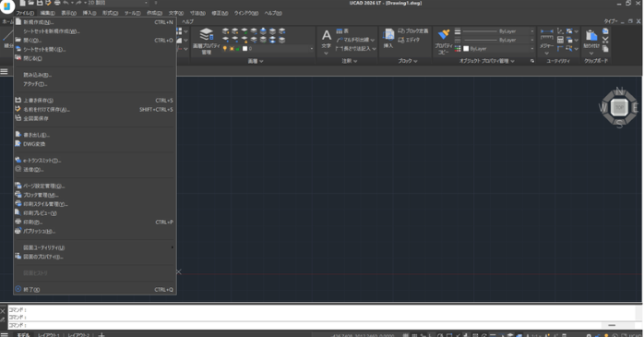Click the Save icon in quick access toolbar

40,3
